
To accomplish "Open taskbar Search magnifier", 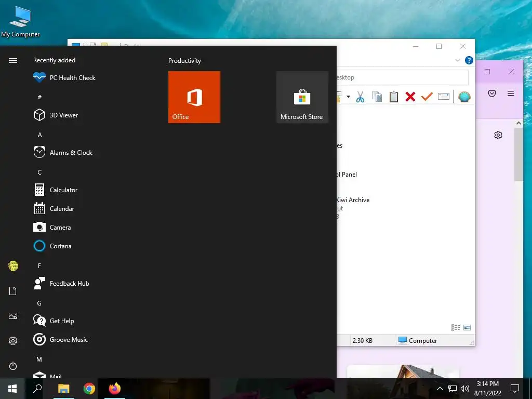I will pos(37,389).
